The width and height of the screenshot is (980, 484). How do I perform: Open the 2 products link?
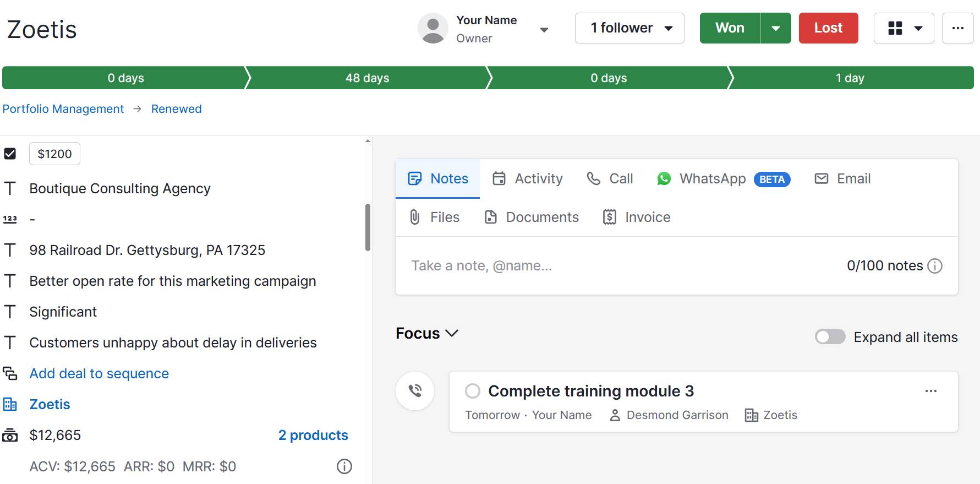313,435
